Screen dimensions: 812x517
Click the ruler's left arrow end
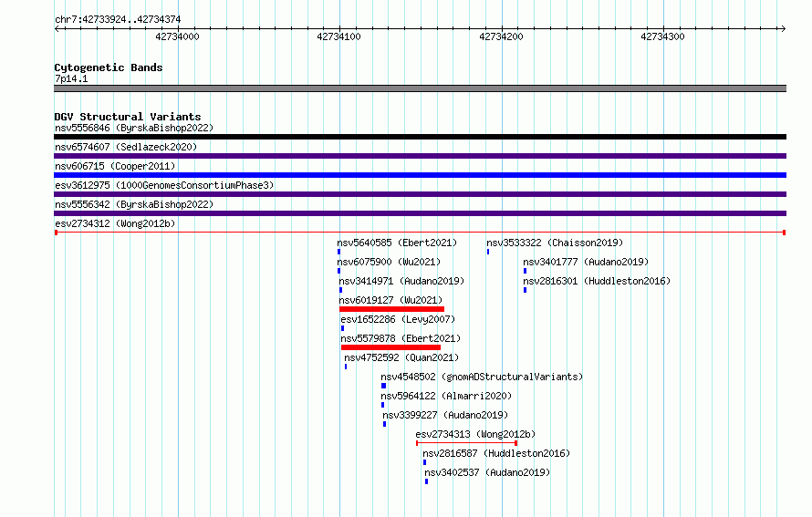[x=57, y=29]
